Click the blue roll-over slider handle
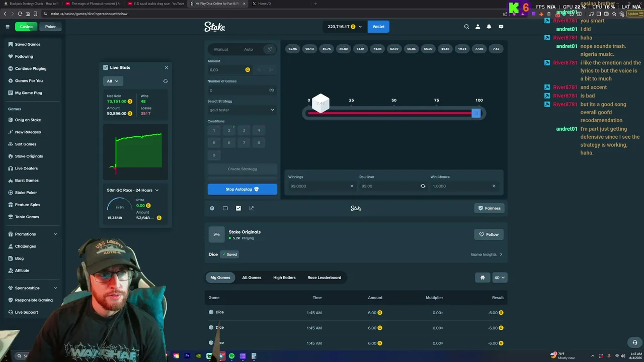This screenshot has width=644, height=362. pos(476,113)
